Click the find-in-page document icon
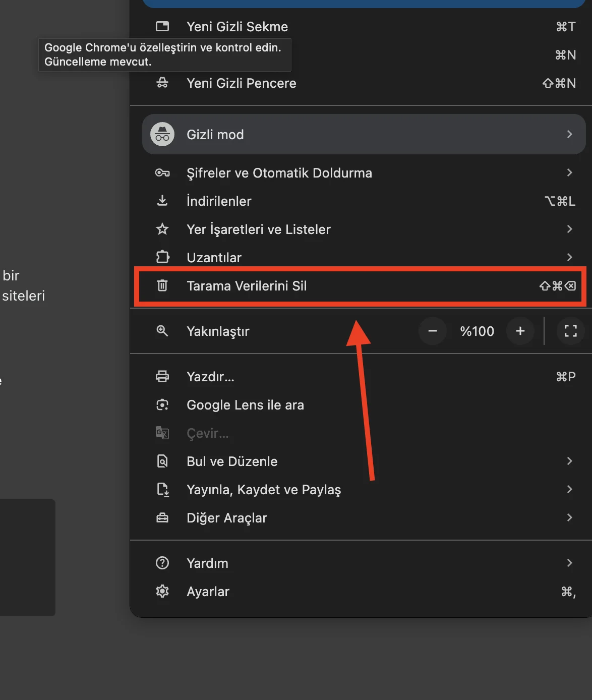This screenshot has height=700, width=592. [x=162, y=461]
